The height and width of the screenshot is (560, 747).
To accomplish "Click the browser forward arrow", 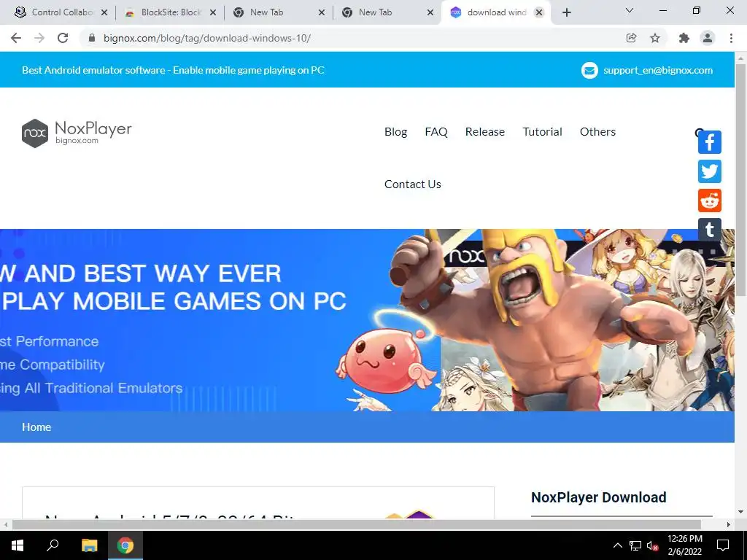I will [39, 38].
